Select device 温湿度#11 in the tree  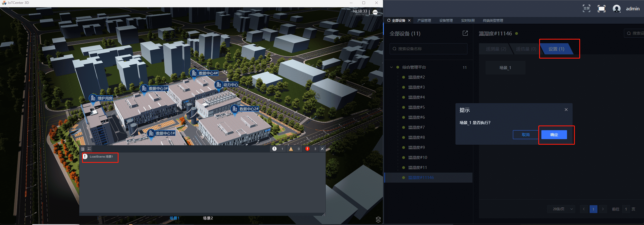pos(418,168)
